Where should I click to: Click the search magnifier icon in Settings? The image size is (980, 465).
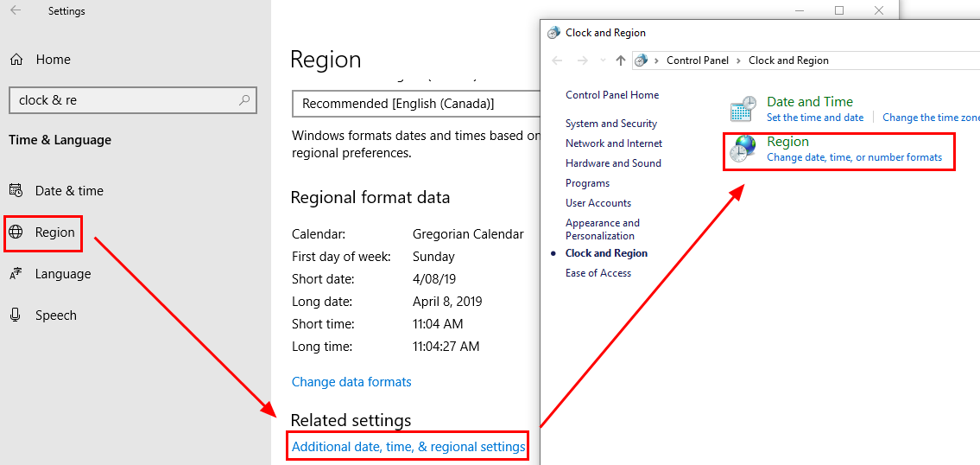245,99
